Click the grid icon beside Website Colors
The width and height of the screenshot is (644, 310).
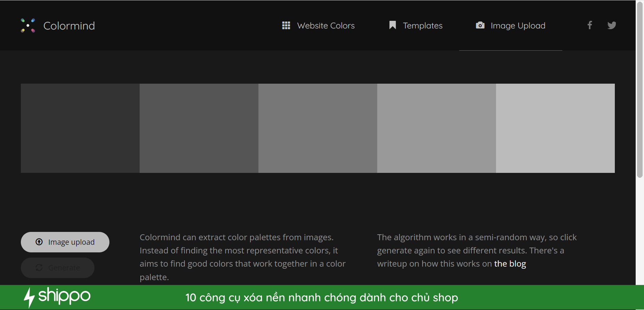tap(286, 25)
